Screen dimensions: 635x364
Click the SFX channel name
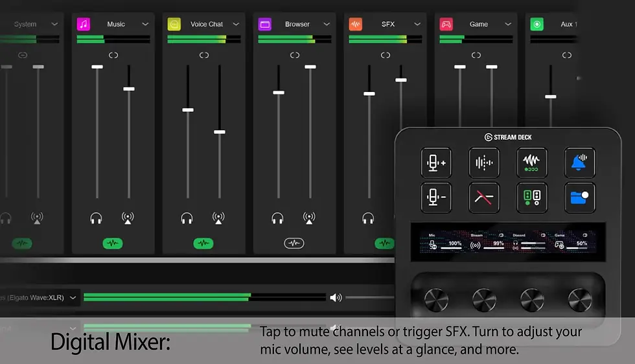coord(388,25)
